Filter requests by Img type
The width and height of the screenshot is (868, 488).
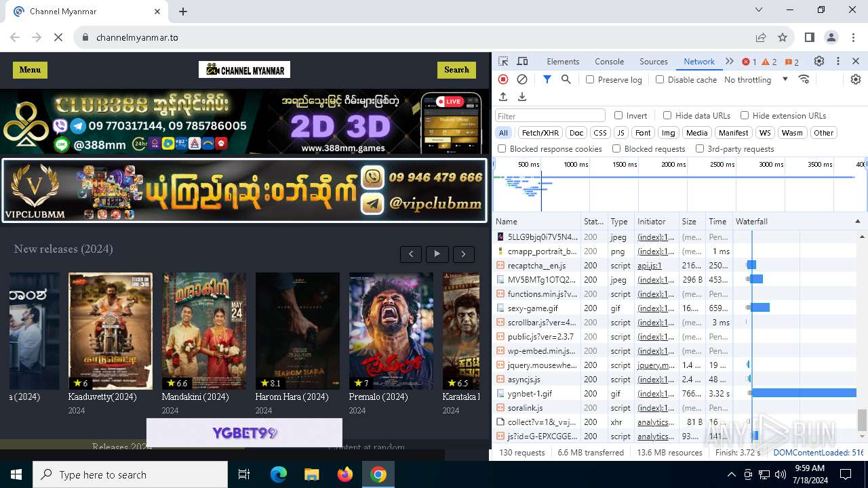pos(668,133)
